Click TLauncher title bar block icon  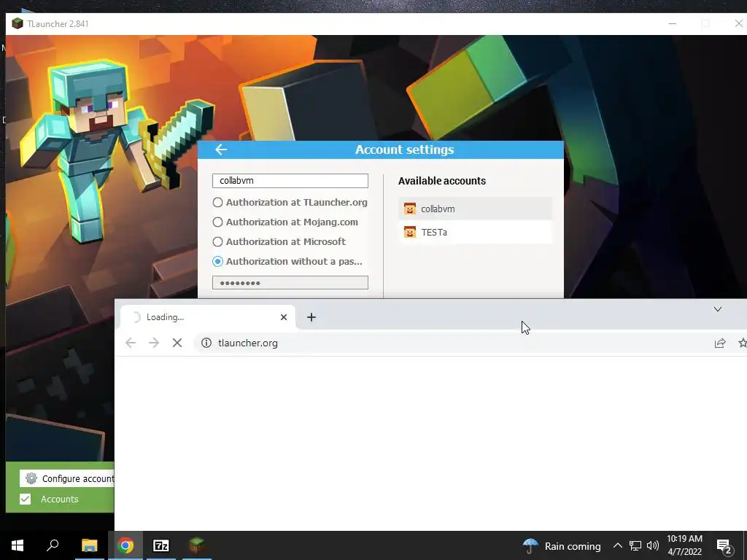point(18,23)
